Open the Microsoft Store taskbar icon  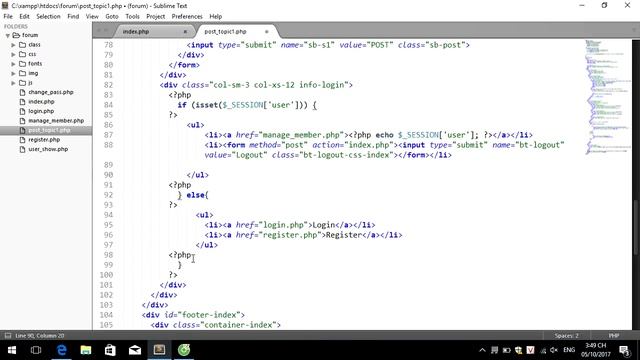click(x=110, y=350)
